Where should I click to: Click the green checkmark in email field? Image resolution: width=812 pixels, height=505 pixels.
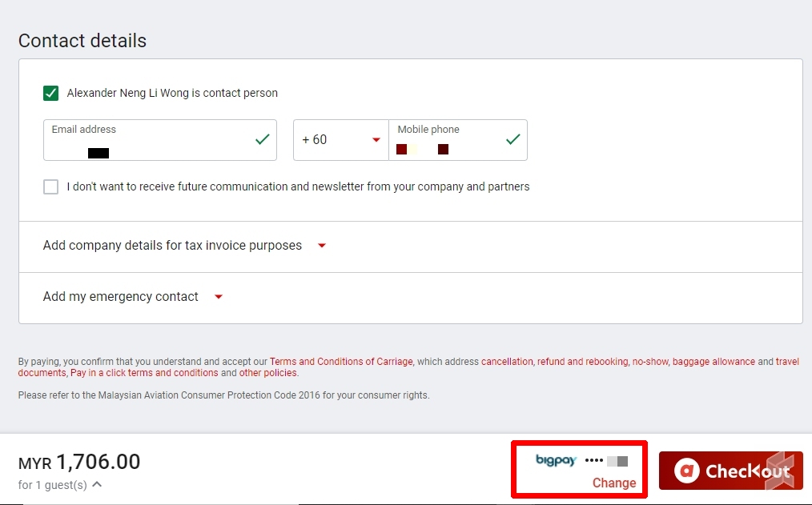pos(262,139)
